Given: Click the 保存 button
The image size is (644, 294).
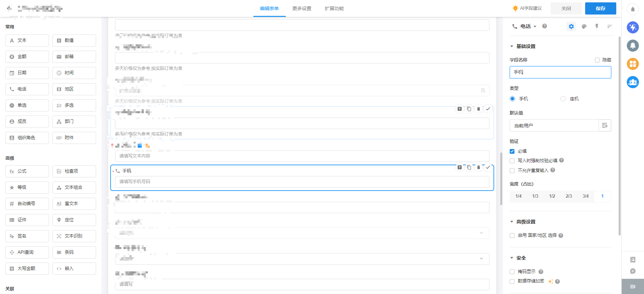Looking at the screenshot, I should [x=600, y=8].
